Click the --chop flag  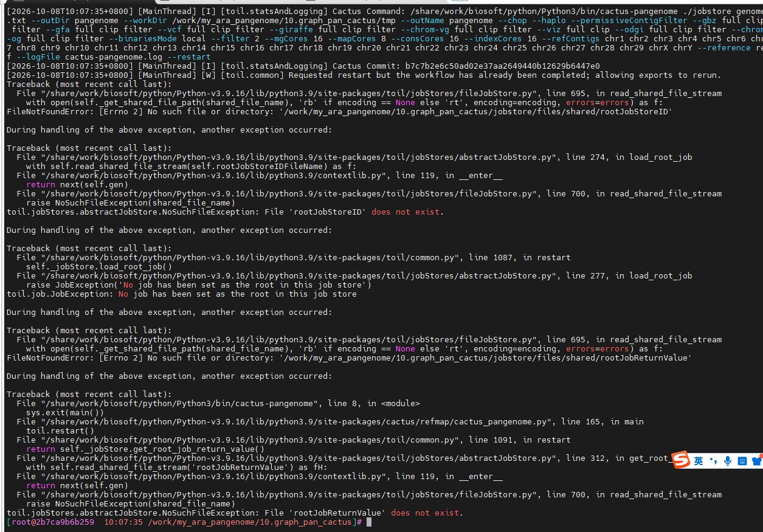(x=513, y=21)
